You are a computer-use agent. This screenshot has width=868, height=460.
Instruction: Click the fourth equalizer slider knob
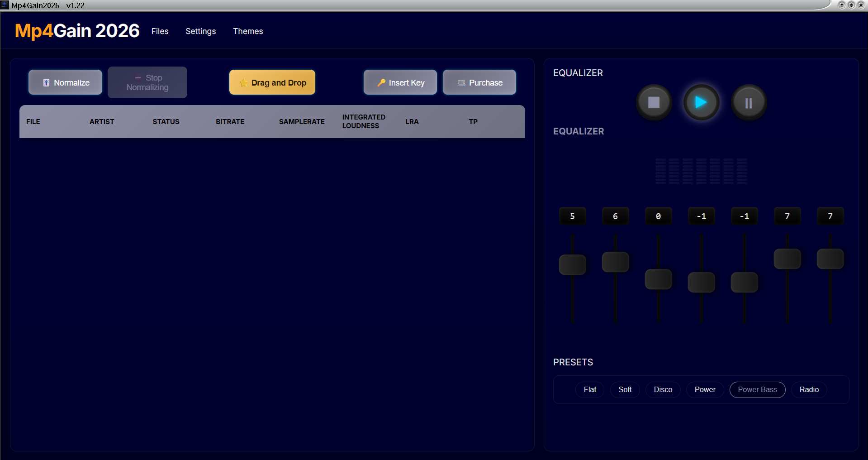point(702,282)
